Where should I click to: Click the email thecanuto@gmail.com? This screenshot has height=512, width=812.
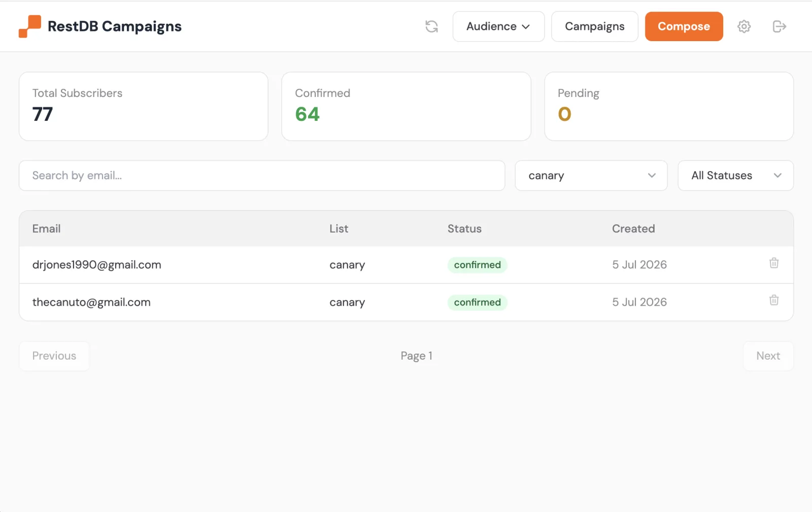91,302
